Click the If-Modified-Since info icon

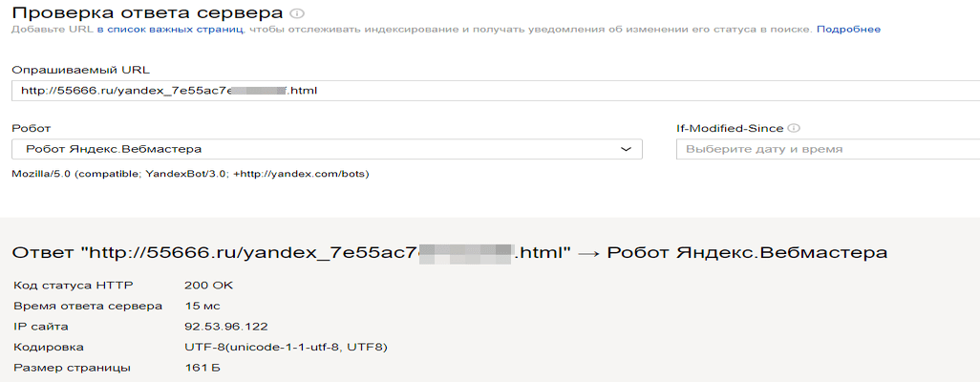click(794, 128)
